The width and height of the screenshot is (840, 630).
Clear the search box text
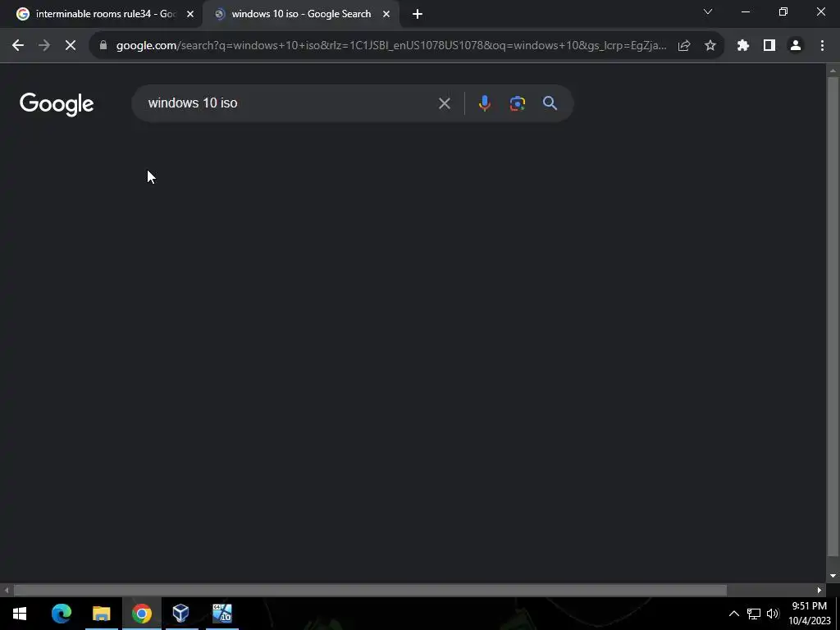click(445, 103)
